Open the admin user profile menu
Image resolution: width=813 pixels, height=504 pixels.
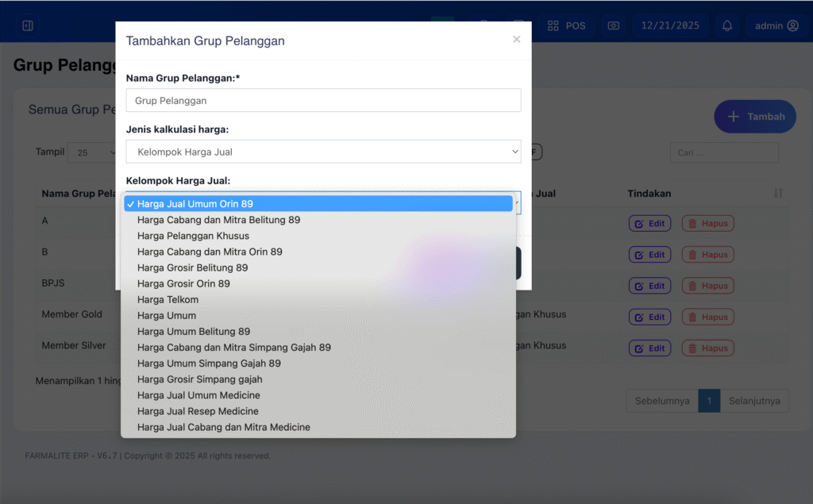[x=776, y=25]
